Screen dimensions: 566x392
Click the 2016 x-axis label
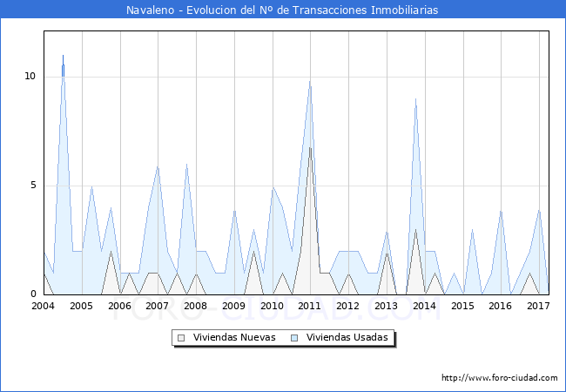point(500,306)
